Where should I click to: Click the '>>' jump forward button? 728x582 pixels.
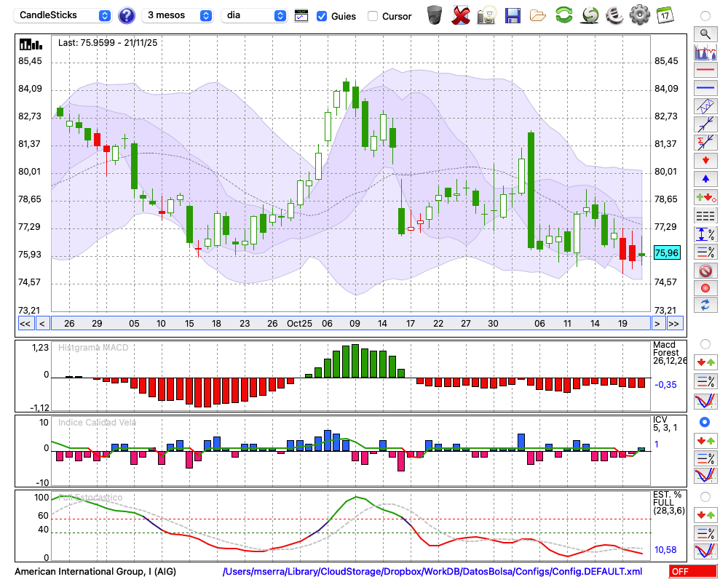pos(674,324)
